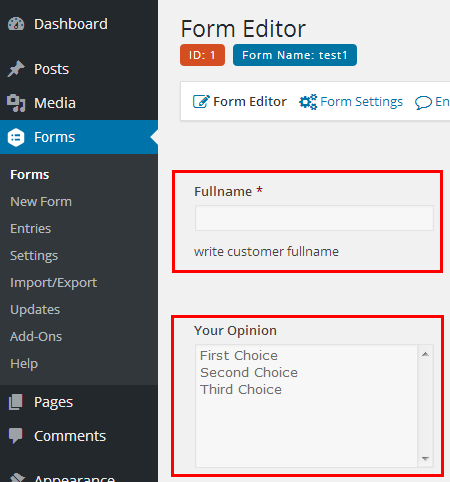
Task: Open the Add-Ons submenu link
Action: (36, 337)
